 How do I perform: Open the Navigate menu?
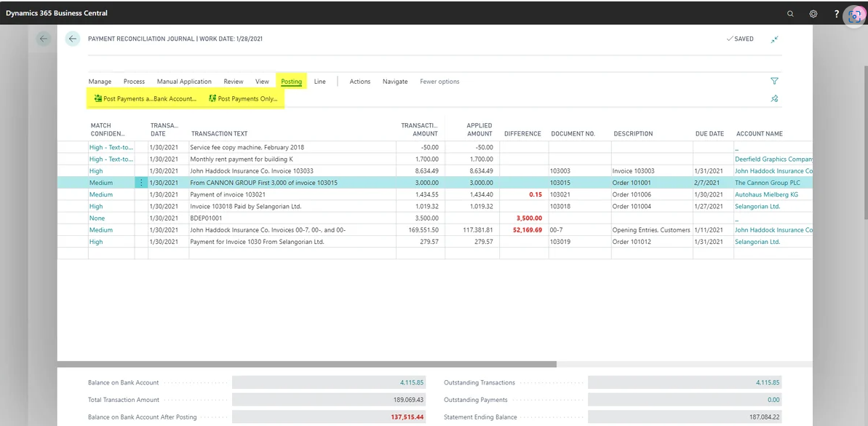point(395,82)
